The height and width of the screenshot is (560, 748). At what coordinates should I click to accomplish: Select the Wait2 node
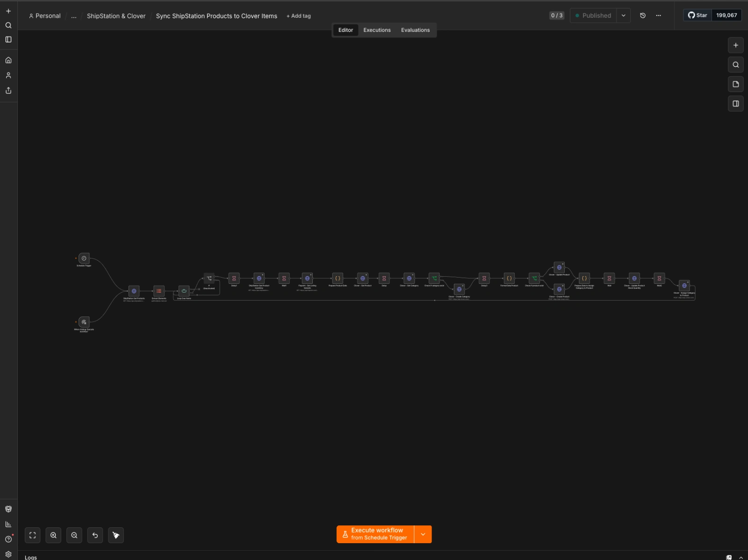659,279
